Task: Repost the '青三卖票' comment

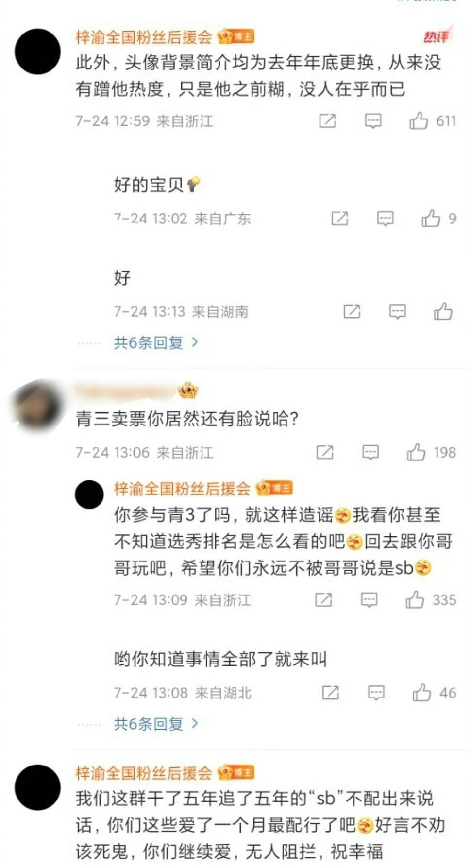Action: (x=325, y=452)
